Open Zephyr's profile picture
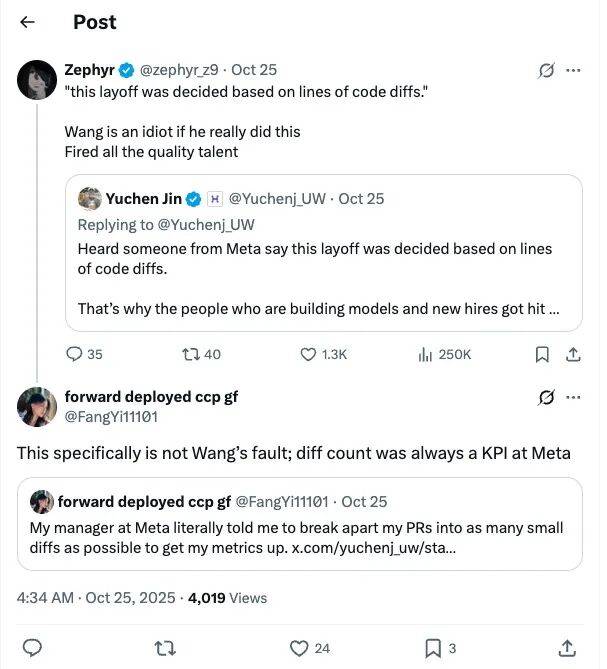Image resolution: width=607 pixels, height=669 pixels. pyautogui.click(x=37, y=80)
